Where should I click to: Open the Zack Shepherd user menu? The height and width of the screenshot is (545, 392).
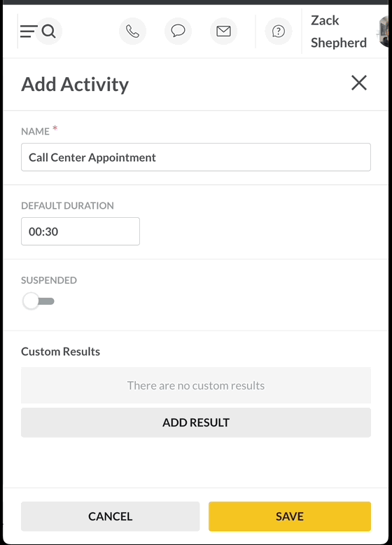click(x=339, y=32)
